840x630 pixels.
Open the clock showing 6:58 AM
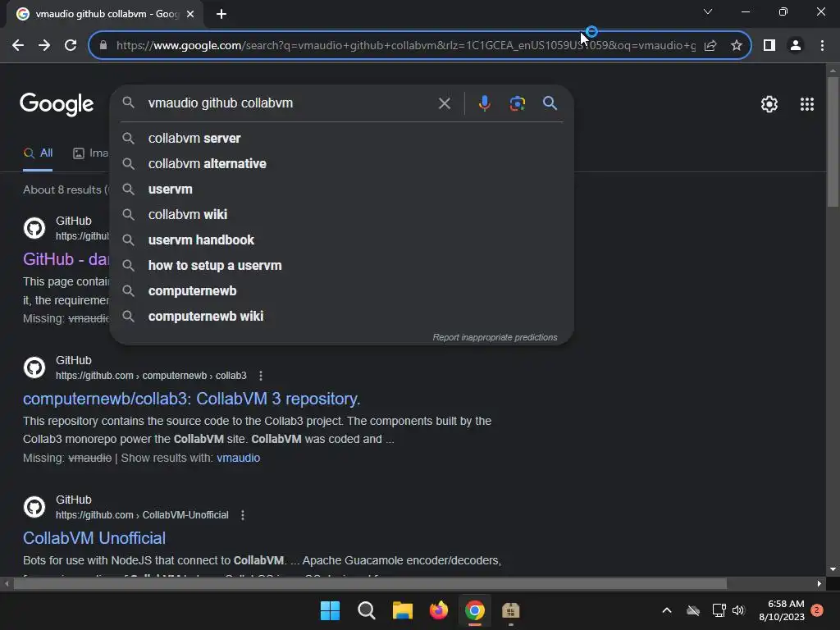tap(782, 610)
